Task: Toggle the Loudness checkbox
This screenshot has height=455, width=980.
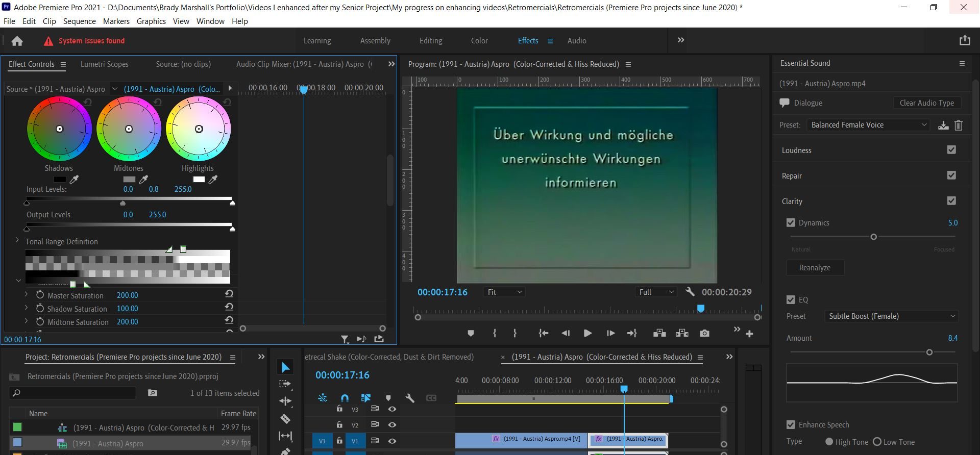Action: click(951, 149)
